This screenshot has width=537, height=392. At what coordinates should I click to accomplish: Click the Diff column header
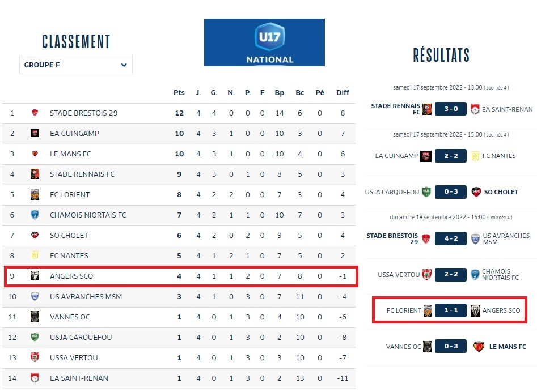pyautogui.click(x=343, y=93)
